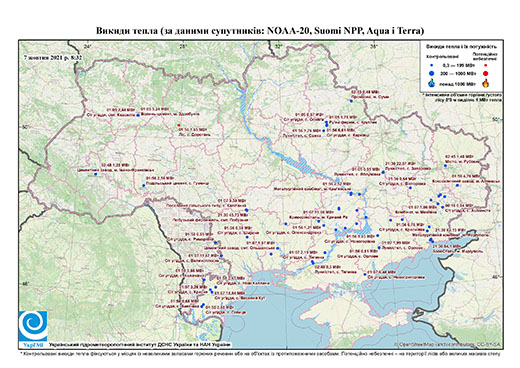Click the blue marker beside Здолбунів label
The width and height of the screenshot is (520, 368).
point(138,115)
